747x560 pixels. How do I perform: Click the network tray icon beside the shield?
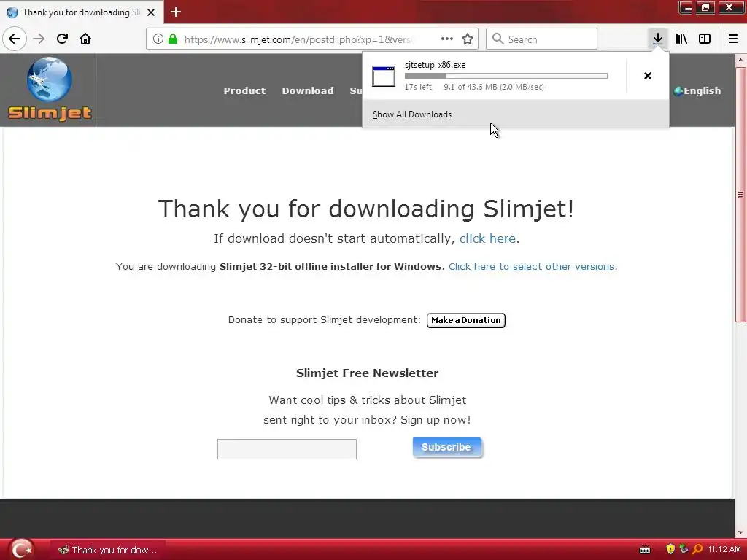[684, 550]
